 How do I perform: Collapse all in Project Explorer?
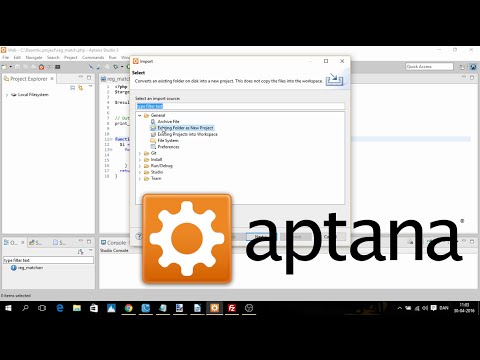pos(73,88)
